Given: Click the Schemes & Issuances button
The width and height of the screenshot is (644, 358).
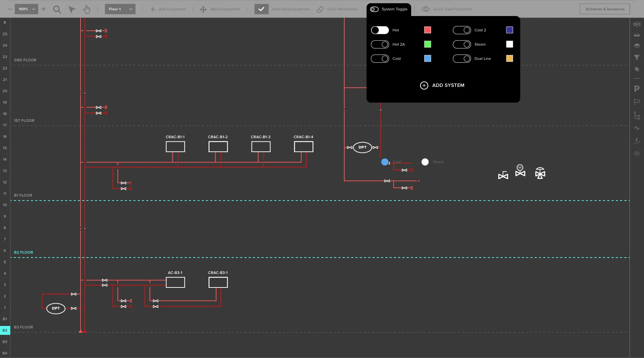Looking at the screenshot, I should click(x=605, y=9).
